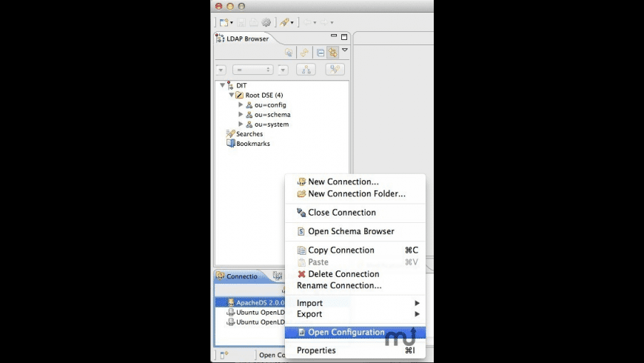The height and width of the screenshot is (363, 644).
Task: Select ou=config in the tree
Action: click(270, 105)
